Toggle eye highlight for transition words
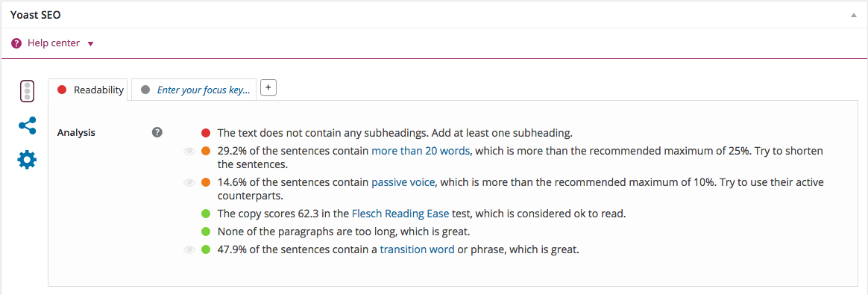Viewport: 868px width, 295px height. pyautogui.click(x=189, y=250)
